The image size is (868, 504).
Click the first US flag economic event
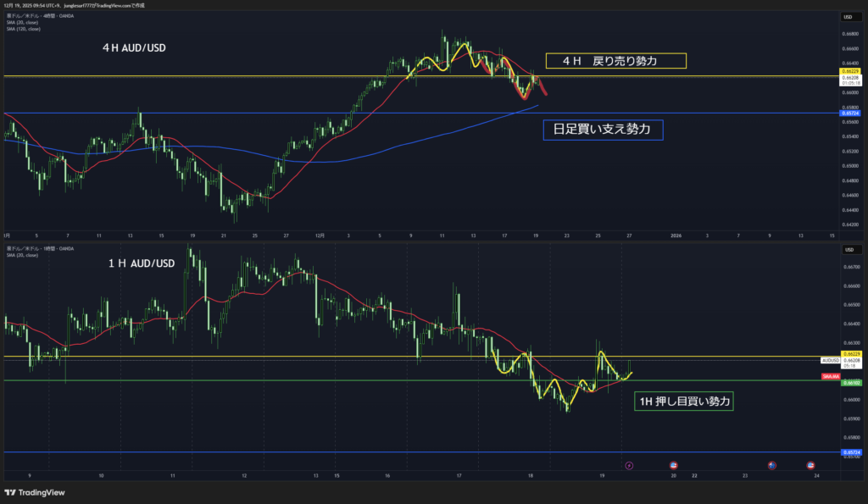[673, 465]
